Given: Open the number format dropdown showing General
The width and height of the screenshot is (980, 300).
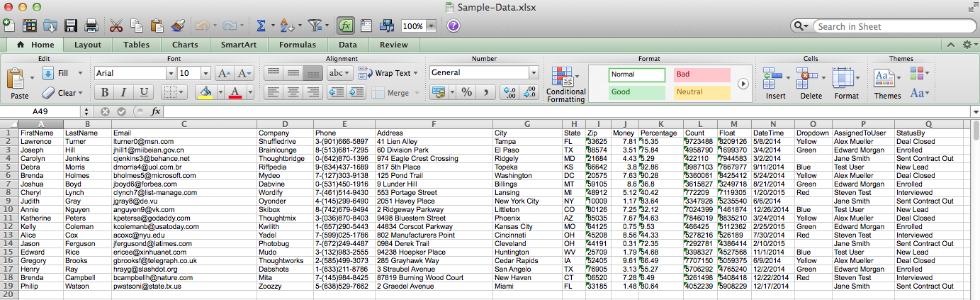Looking at the screenshot, I should [534, 73].
